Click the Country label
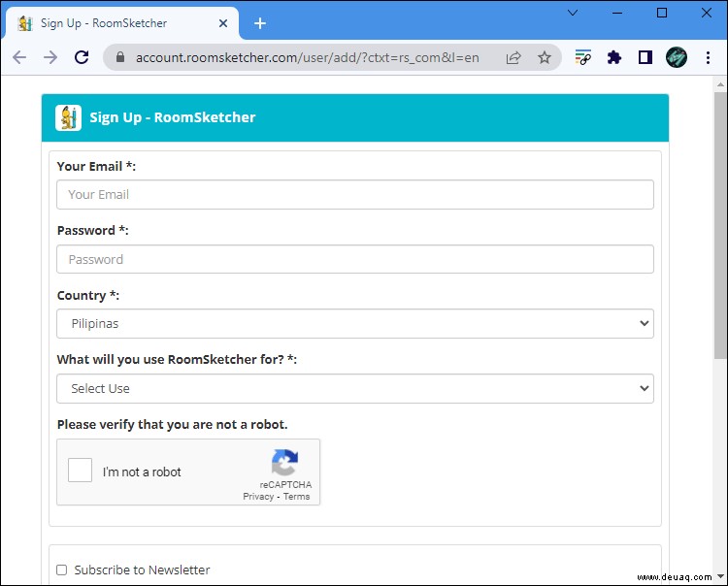Image resolution: width=728 pixels, height=586 pixels. point(87,295)
